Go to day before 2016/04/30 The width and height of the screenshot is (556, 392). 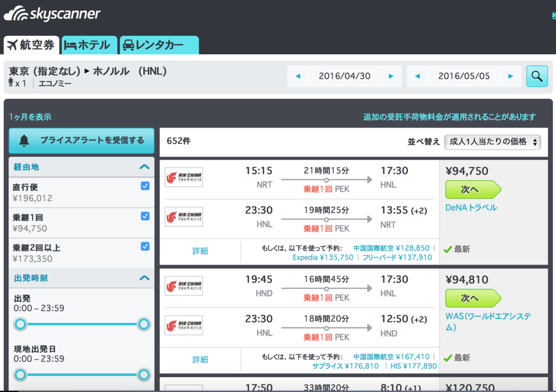click(298, 76)
